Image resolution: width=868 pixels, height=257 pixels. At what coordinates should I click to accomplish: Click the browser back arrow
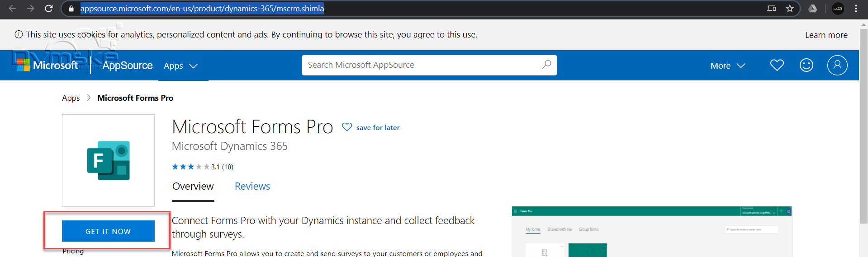click(12, 9)
